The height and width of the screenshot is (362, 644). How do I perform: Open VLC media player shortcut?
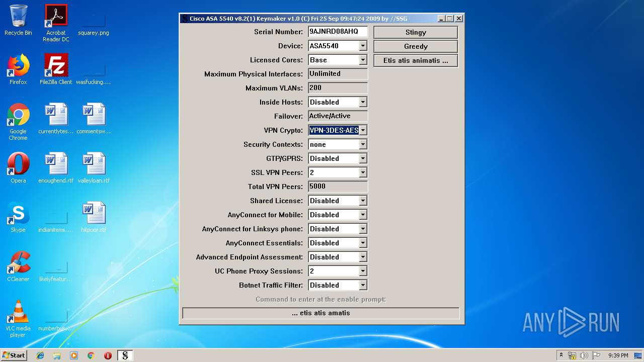[x=18, y=319]
